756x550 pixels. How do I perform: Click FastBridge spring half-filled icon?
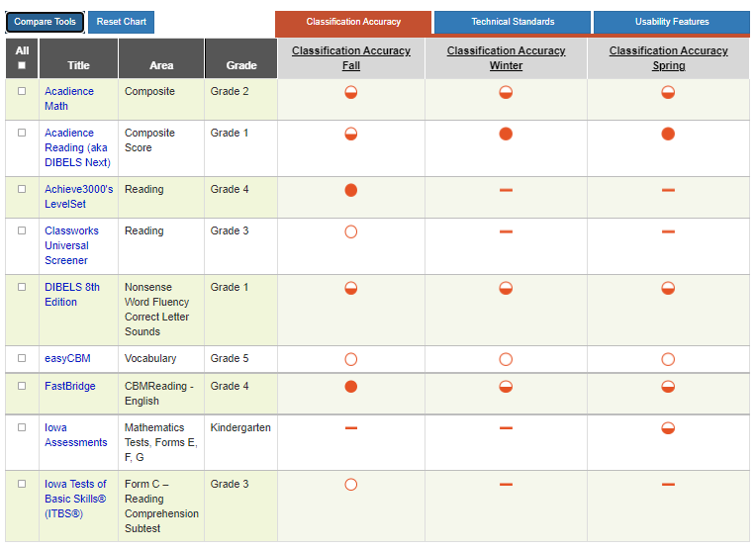coord(668,387)
